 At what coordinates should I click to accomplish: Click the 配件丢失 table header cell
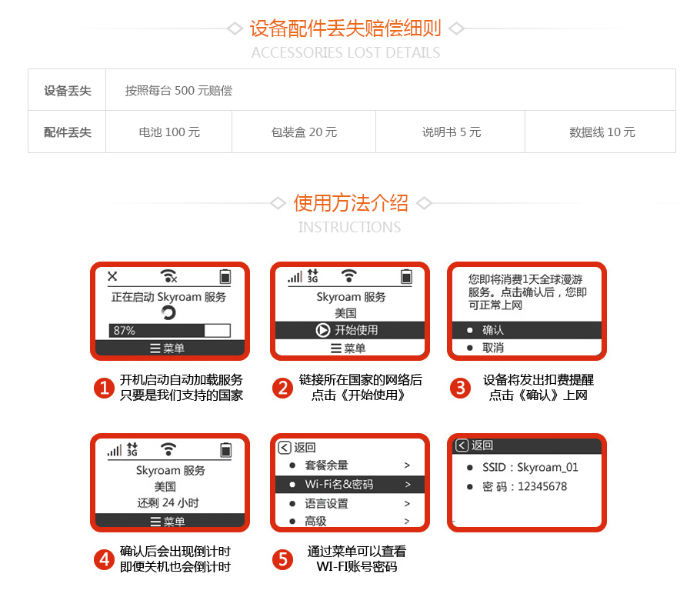(67, 132)
